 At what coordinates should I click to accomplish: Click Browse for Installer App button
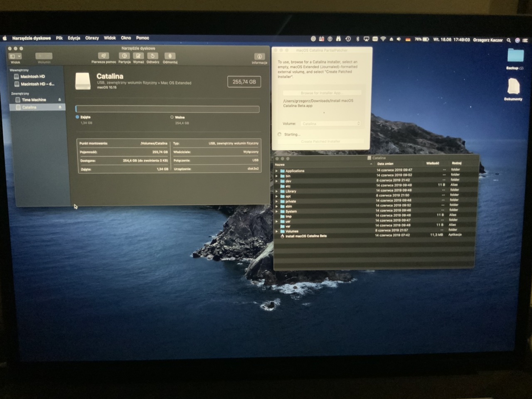[321, 93]
